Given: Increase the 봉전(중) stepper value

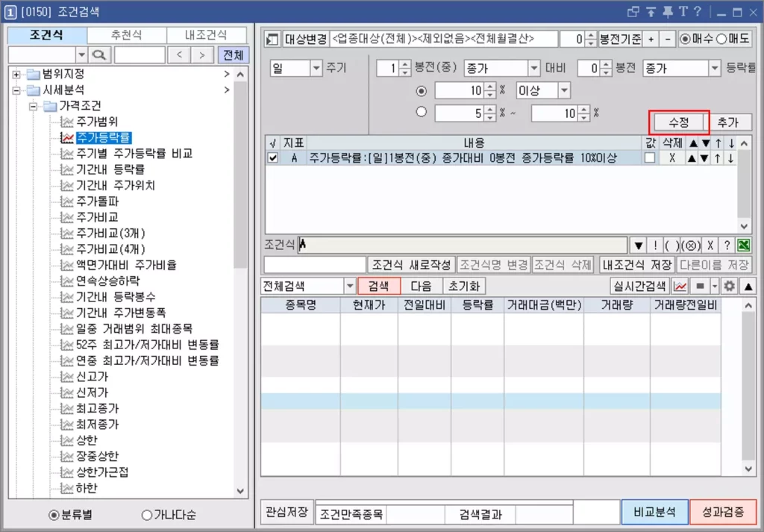Looking at the screenshot, I should pyautogui.click(x=405, y=64).
